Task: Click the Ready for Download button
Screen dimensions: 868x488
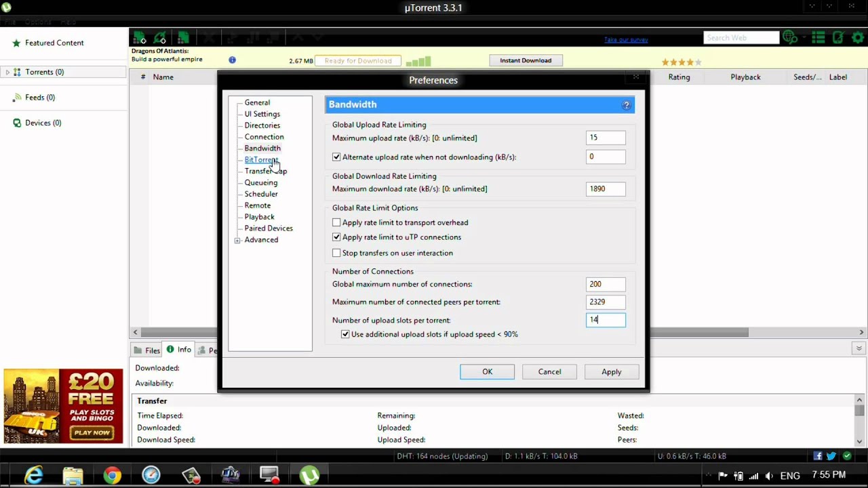Action: [x=358, y=61]
